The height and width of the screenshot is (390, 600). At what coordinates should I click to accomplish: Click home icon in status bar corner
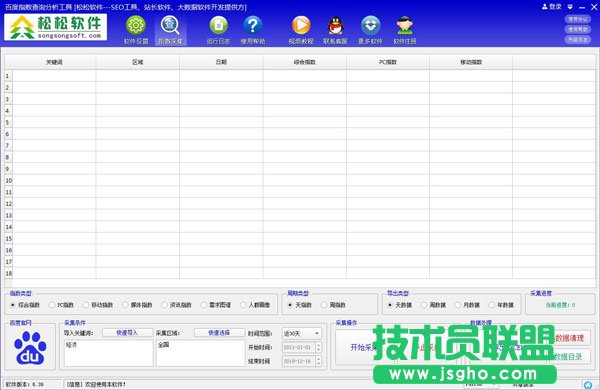588,385
